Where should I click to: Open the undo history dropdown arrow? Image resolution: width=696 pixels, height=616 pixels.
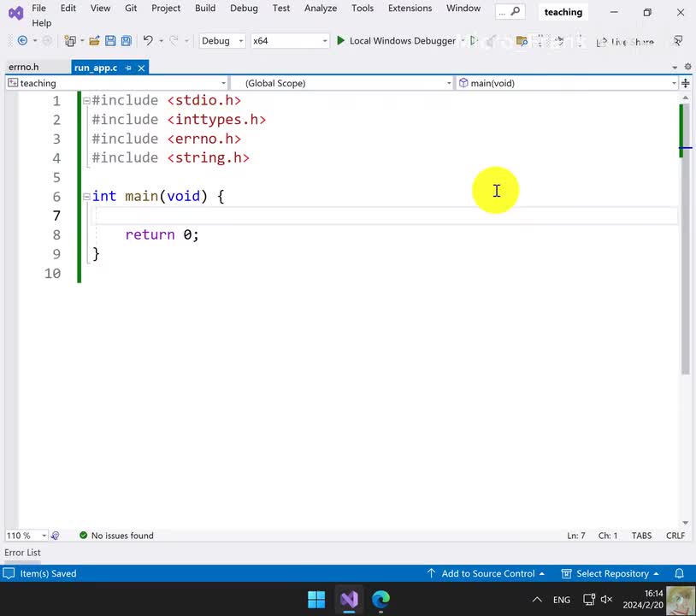click(161, 41)
